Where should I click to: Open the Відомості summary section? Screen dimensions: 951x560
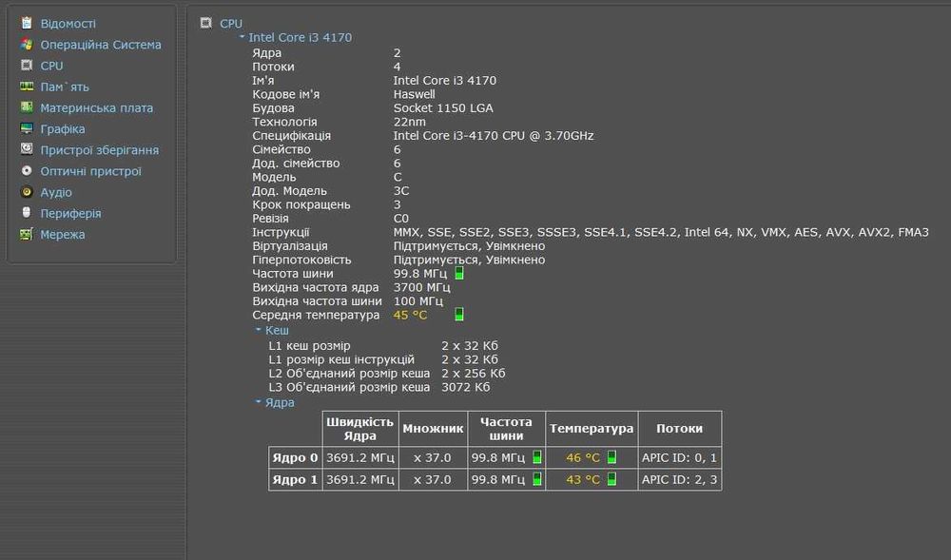(68, 24)
